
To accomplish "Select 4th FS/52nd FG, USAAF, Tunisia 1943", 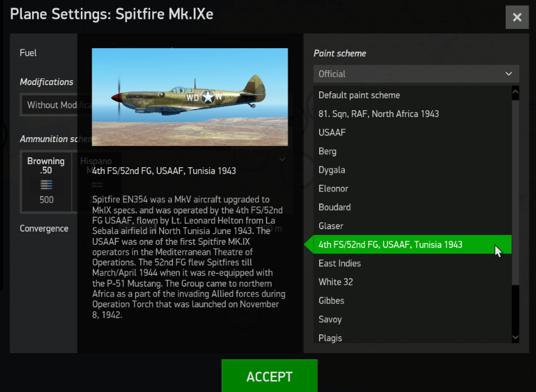I will [391, 245].
